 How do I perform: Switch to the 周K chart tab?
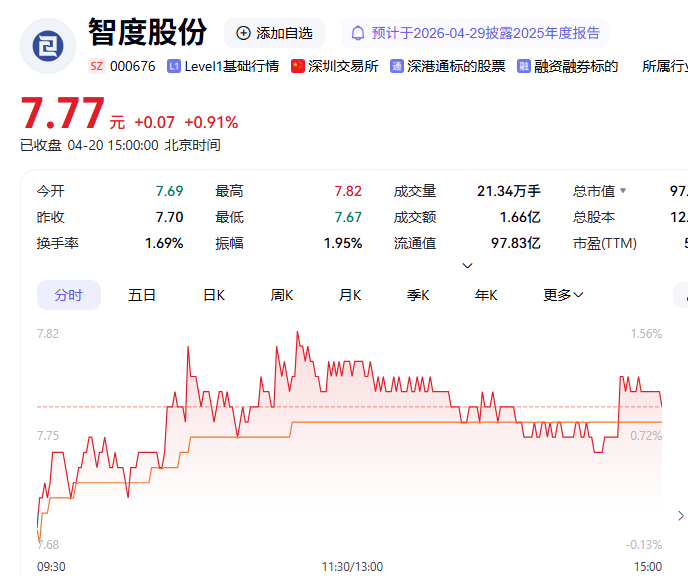pyautogui.click(x=282, y=295)
